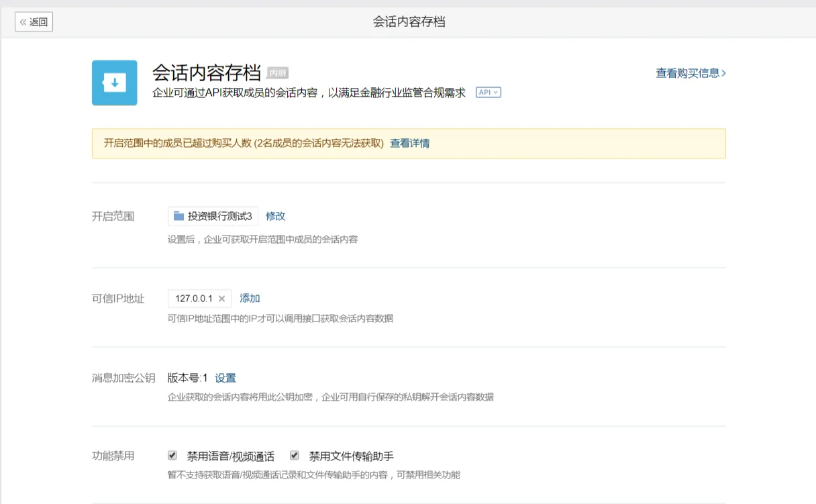Open 查看购买信息 link
The height and width of the screenshot is (504, 816).
(x=691, y=73)
